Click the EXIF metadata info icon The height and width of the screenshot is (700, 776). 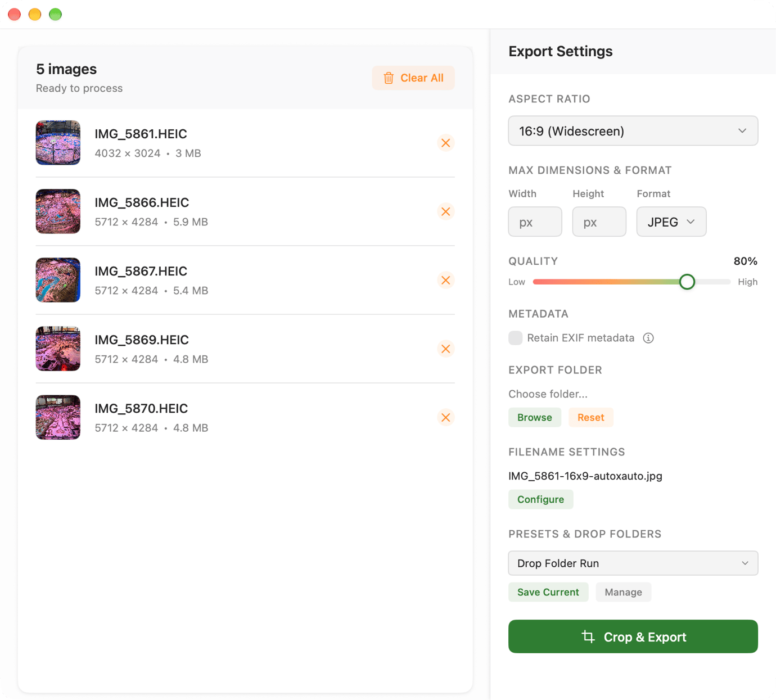click(x=648, y=338)
